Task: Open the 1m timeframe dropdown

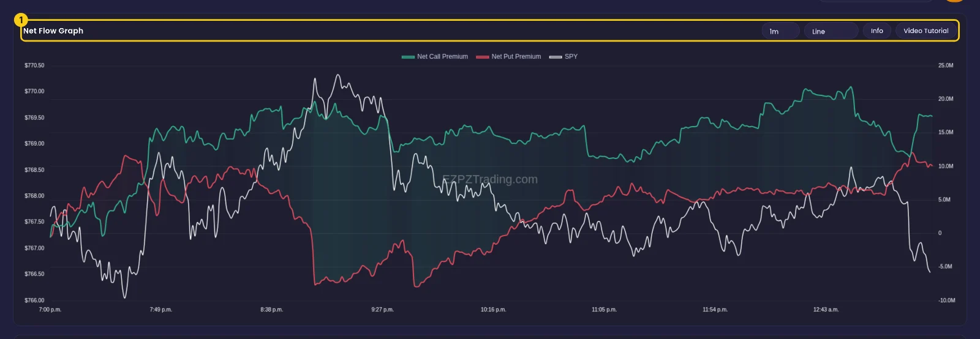Action: point(780,31)
